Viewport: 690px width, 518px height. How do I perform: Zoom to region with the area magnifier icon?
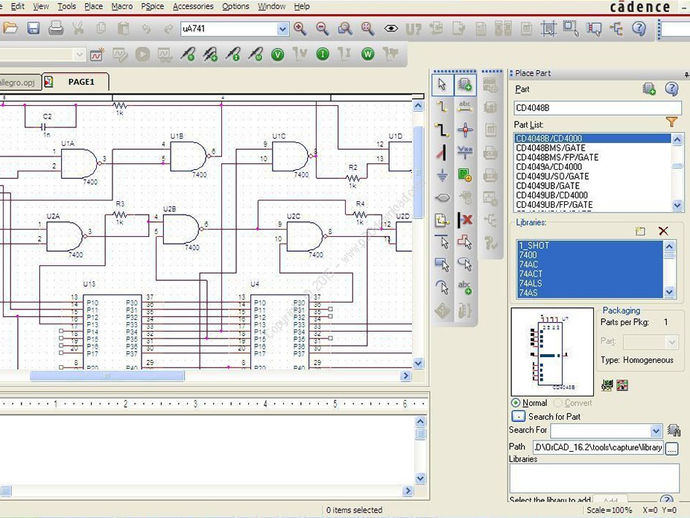pyautogui.click(x=345, y=29)
